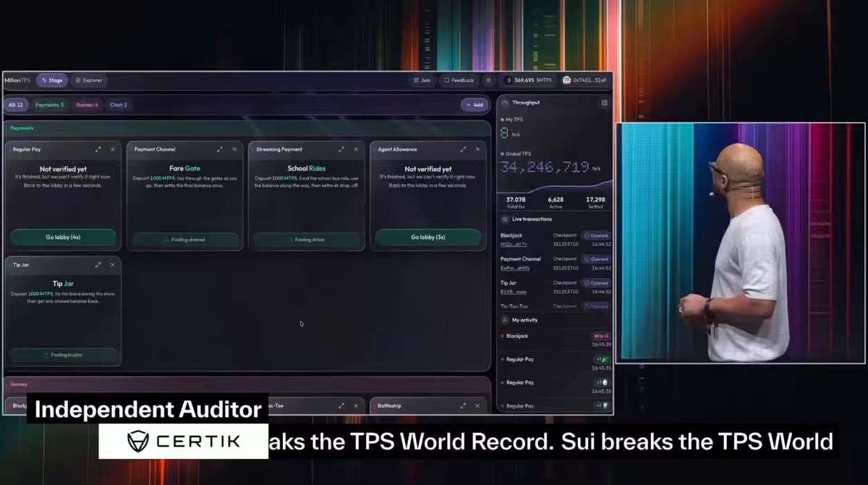Viewport: 868px width, 485px height.
Task: Toggle the theme sun icon
Action: (488, 80)
